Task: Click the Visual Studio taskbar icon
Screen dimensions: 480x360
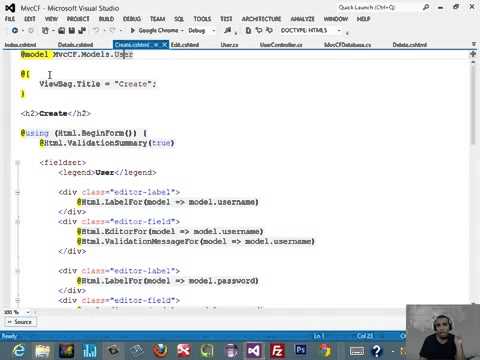Action: tap(254, 351)
